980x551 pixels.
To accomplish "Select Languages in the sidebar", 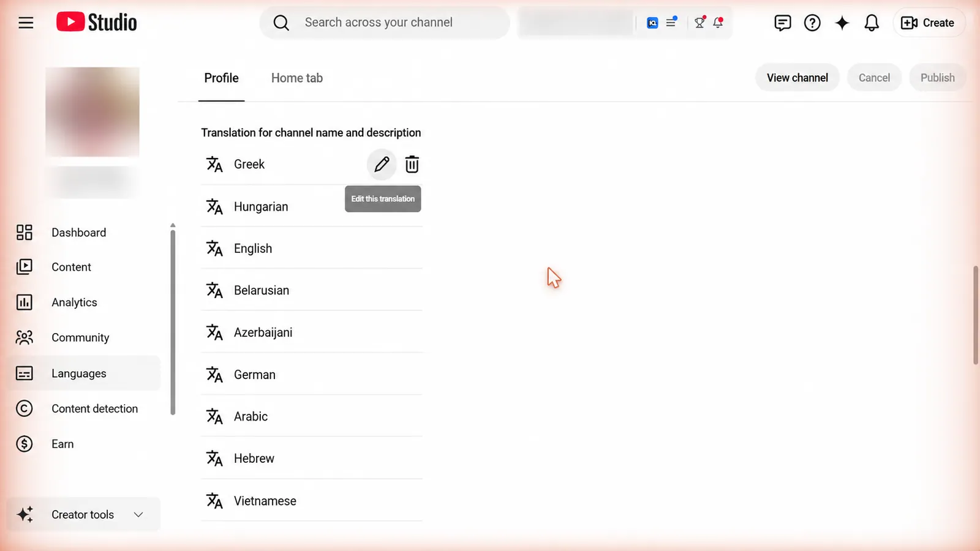I will [x=84, y=373].
